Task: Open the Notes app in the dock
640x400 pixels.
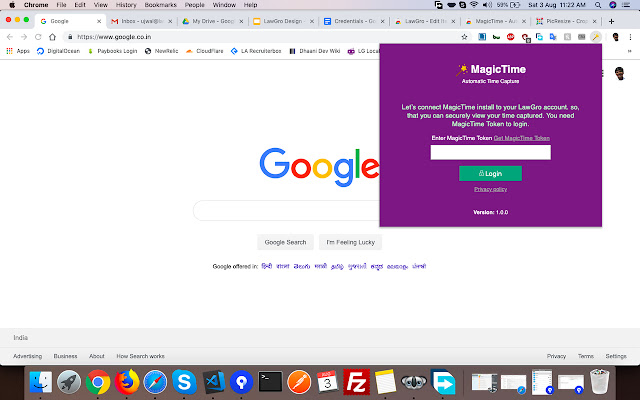Action: (385, 382)
